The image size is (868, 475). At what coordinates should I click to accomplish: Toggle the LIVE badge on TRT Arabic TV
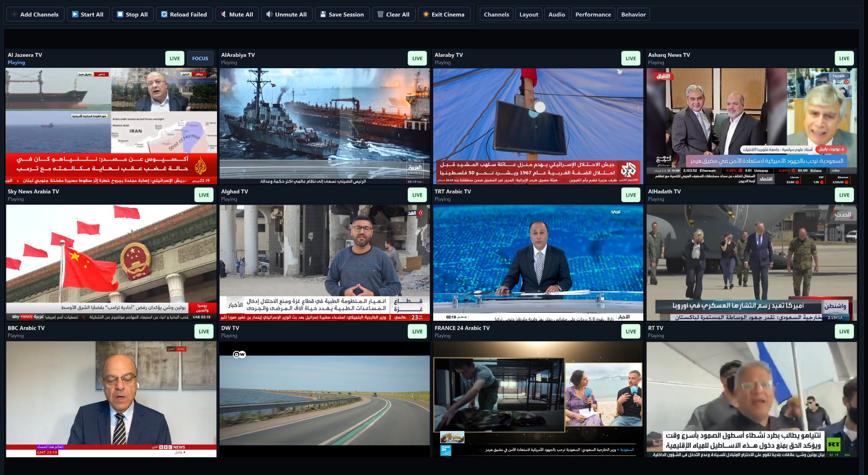pos(631,195)
